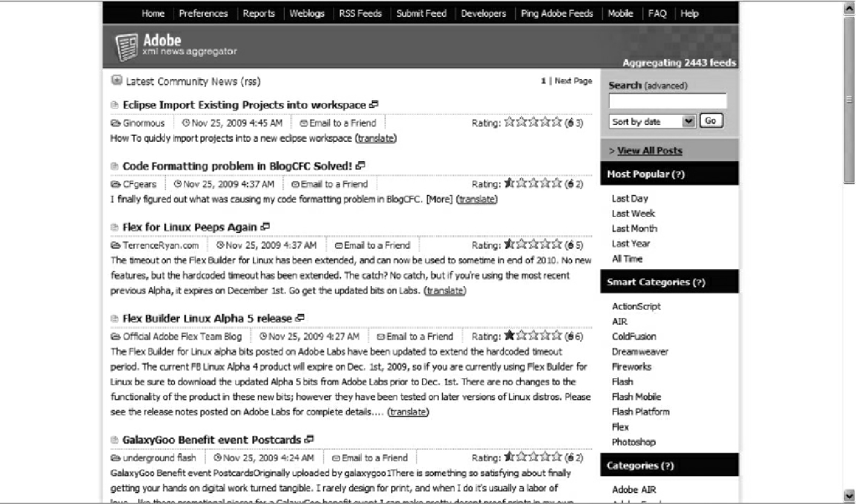Open the Mobile menu item
The height and width of the screenshot is (504, 856).
tap(621, 13)
